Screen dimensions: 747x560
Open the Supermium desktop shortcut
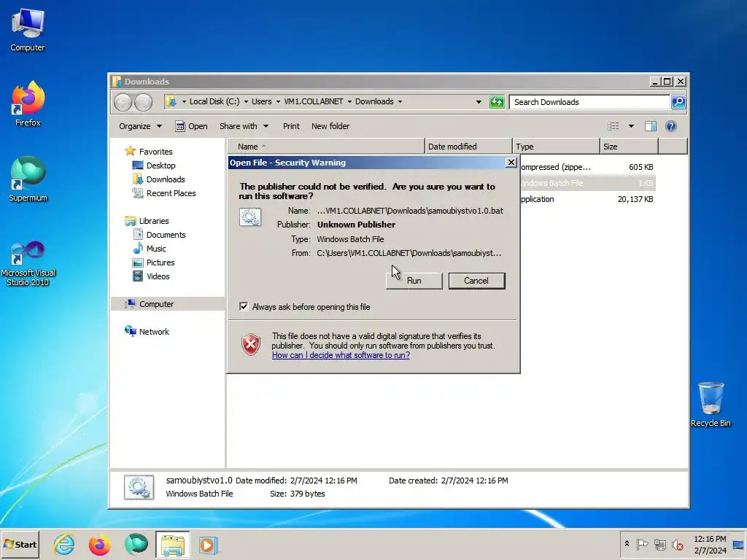(x=28, y=179)
